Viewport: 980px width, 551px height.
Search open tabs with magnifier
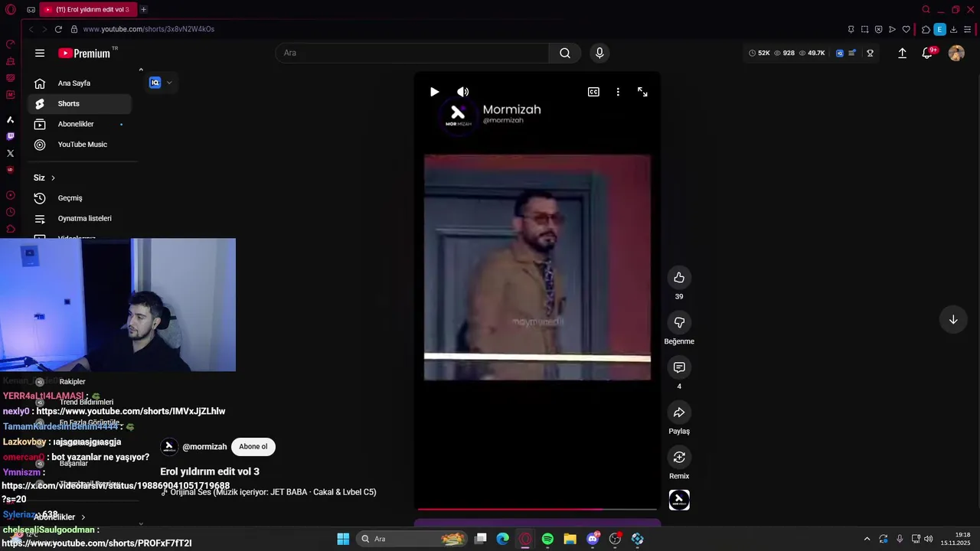(x=926, y=9)
